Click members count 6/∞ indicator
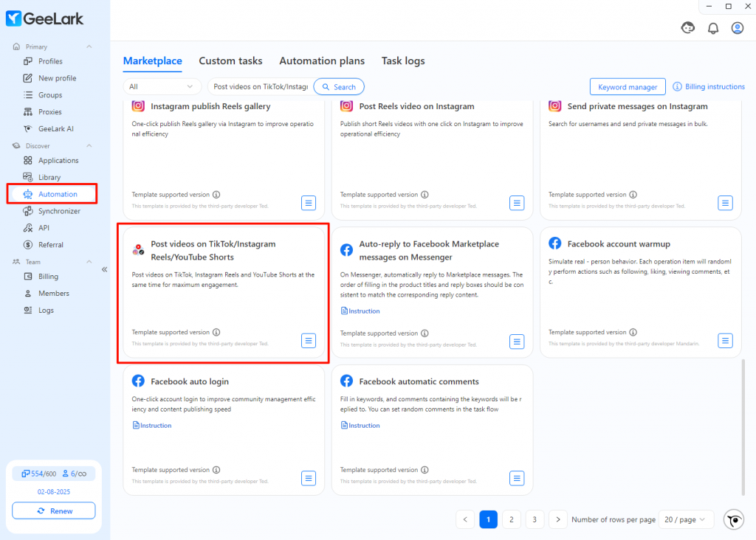 coord(75,474)
